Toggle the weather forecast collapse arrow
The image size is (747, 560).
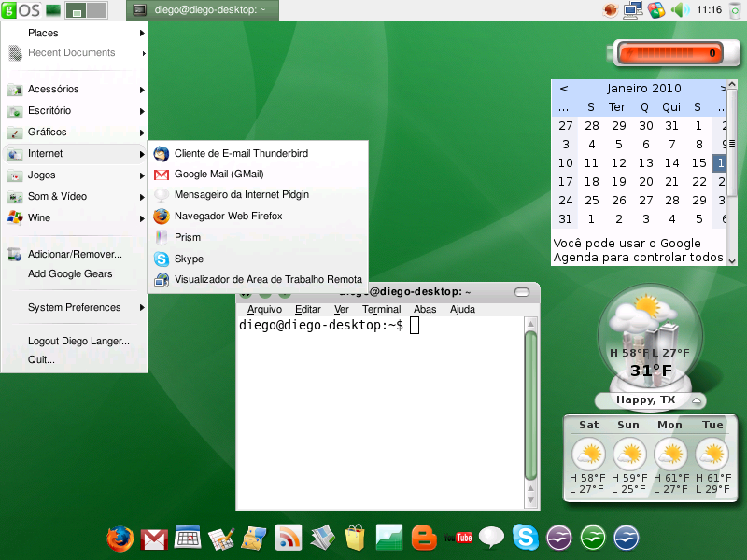[697, 400]
